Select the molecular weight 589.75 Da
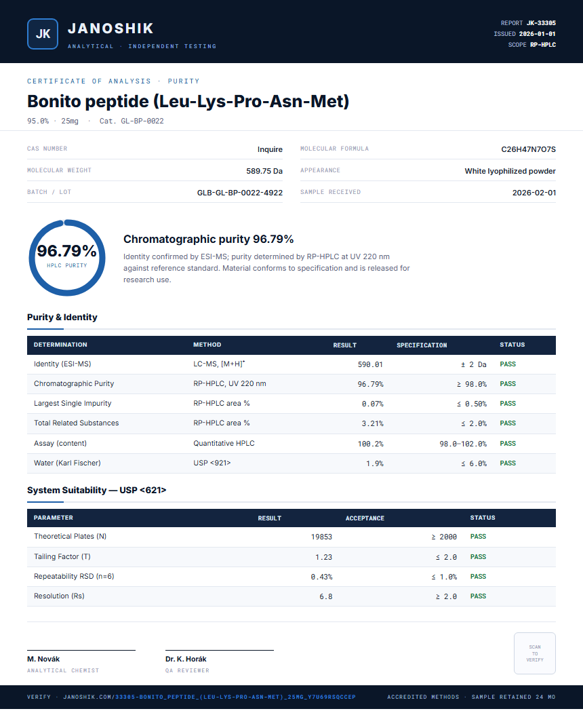The image size is (583, 728). click(264, 171)
